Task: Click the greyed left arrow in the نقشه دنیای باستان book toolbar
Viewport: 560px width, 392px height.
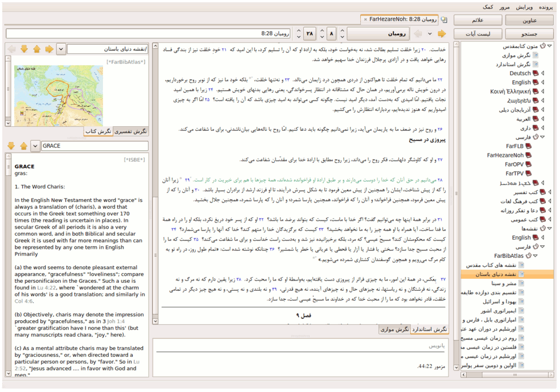Action: [x=11, y=49]
